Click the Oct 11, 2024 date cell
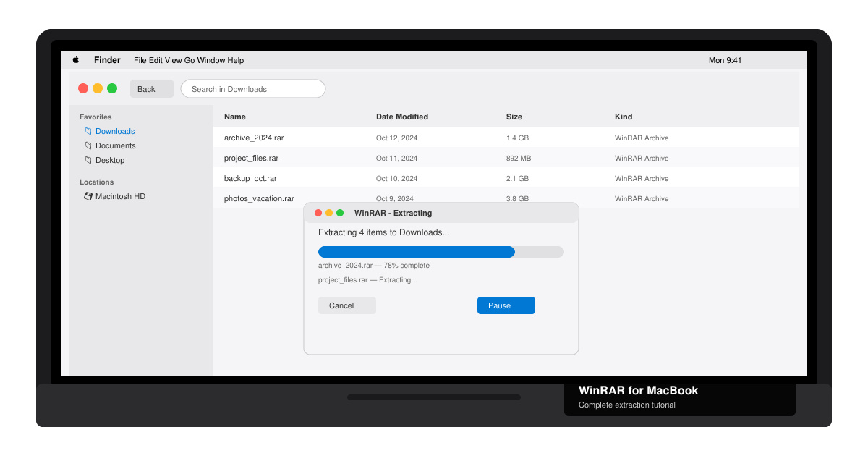This screenshot has height=456, width=868. (396, 158)
